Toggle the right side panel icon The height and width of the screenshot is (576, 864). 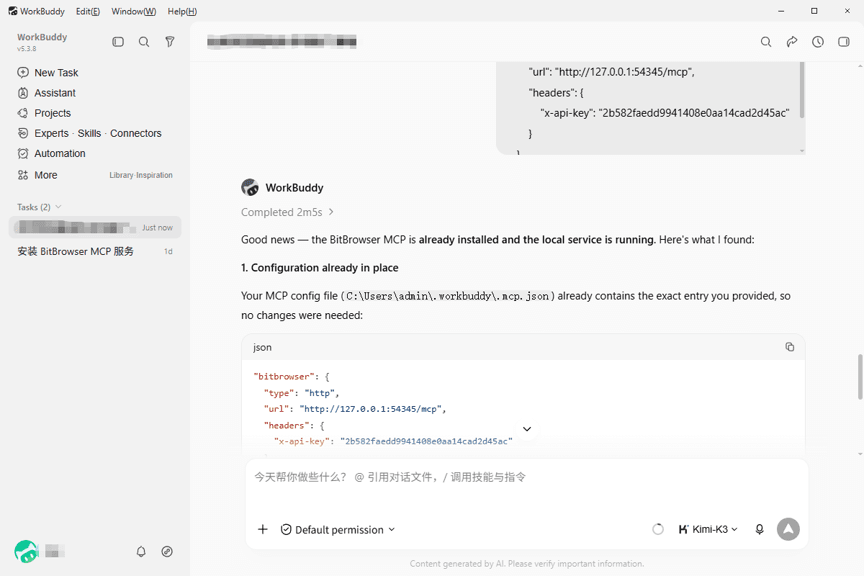(x=844, y=42)
